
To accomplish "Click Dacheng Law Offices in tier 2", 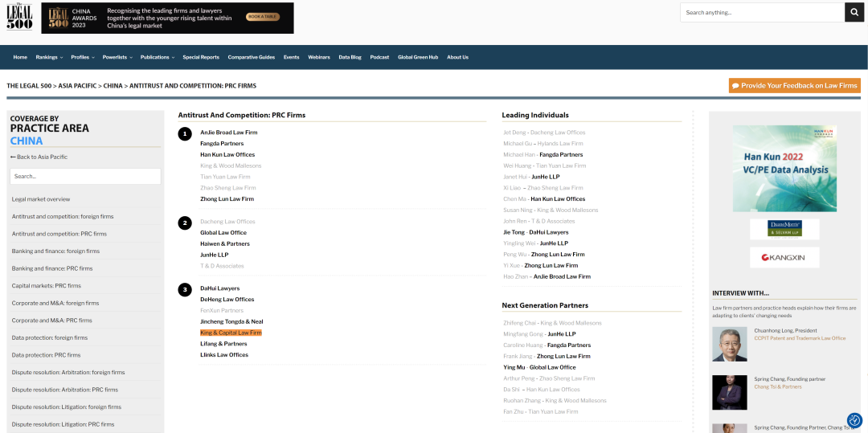I will [x=227, y=222].
